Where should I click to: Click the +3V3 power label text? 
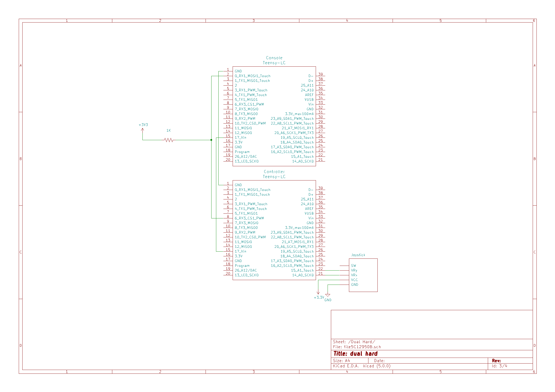[x=143, y=125]
